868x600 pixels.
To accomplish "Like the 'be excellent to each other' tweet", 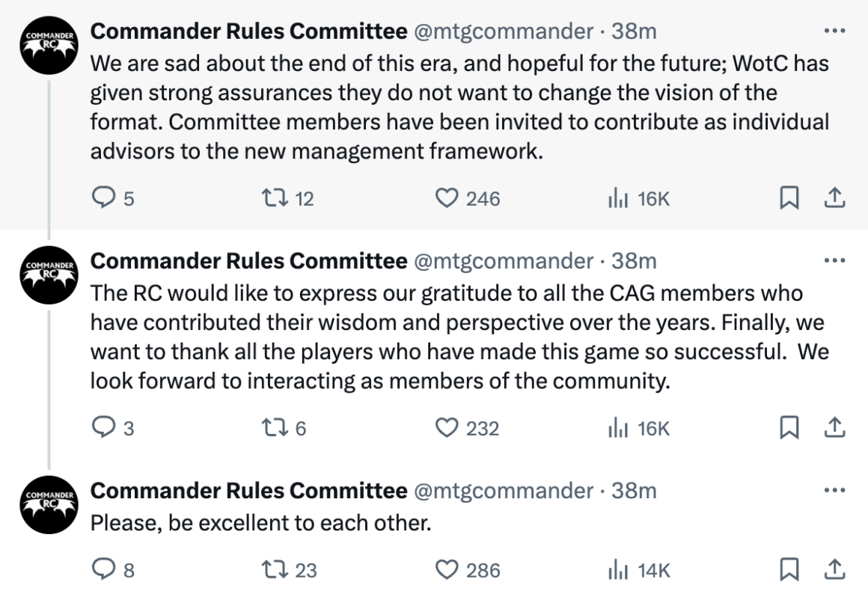I will coord(447,570).
